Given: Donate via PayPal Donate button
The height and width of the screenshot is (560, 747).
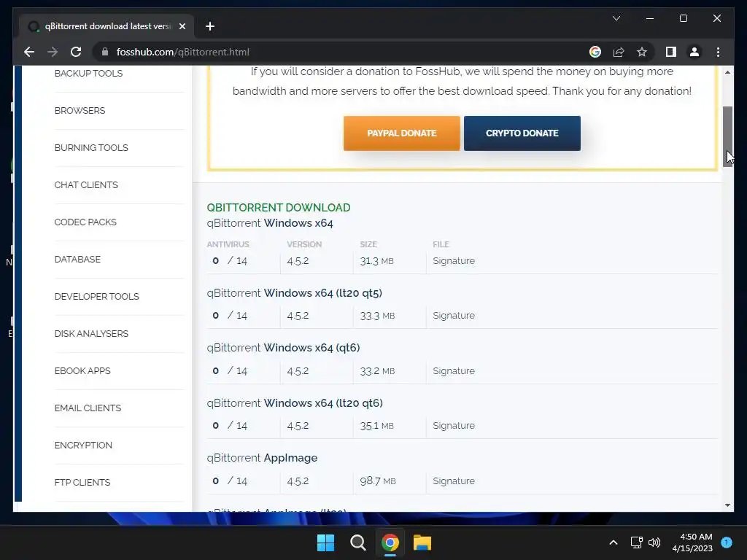Looking at the screenshot, I should (x=402, y=133).
